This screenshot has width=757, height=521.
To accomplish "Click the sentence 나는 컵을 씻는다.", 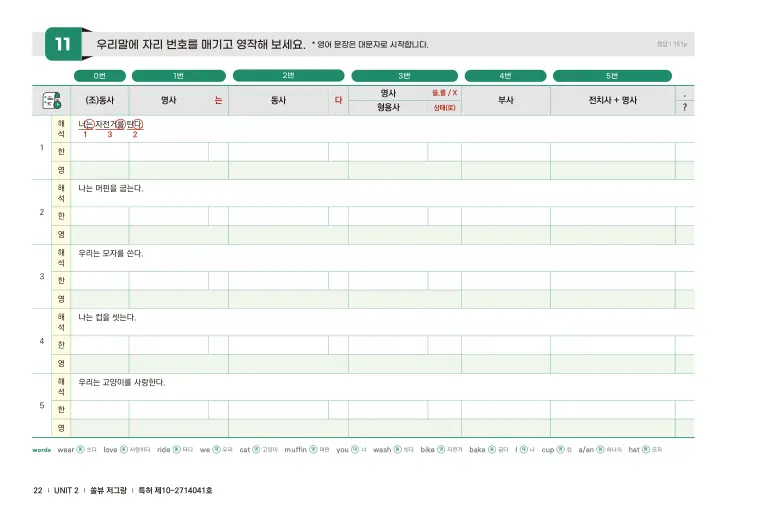I will 107,317.
